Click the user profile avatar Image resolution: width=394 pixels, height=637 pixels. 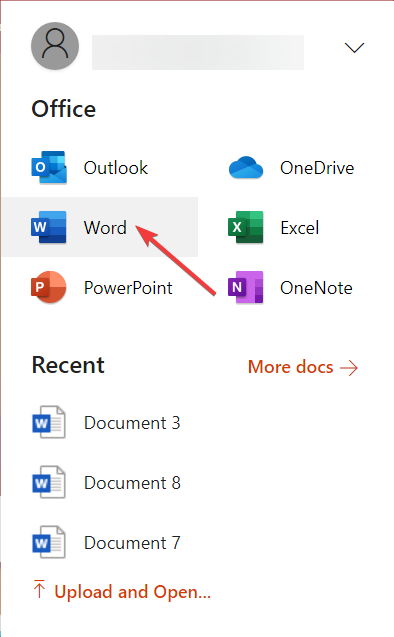click(55, 46)
